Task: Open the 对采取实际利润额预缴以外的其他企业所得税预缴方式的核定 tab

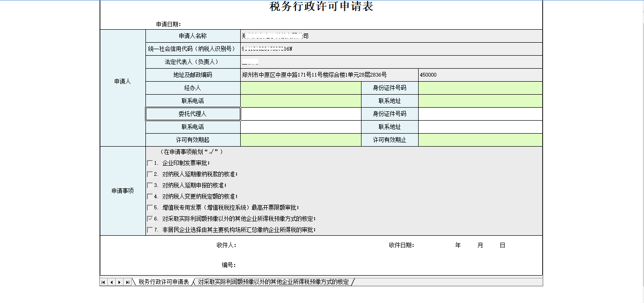Action: pyautogui.click(x=273, y=282)
